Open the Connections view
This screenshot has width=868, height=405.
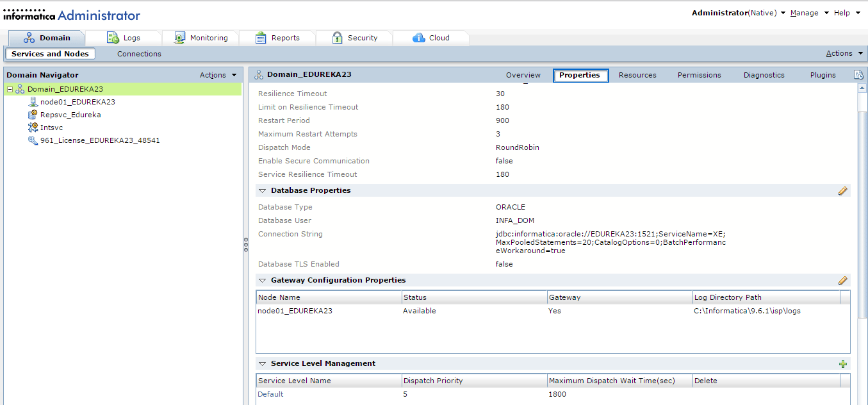pyautogui.click(x=139, y=54)
